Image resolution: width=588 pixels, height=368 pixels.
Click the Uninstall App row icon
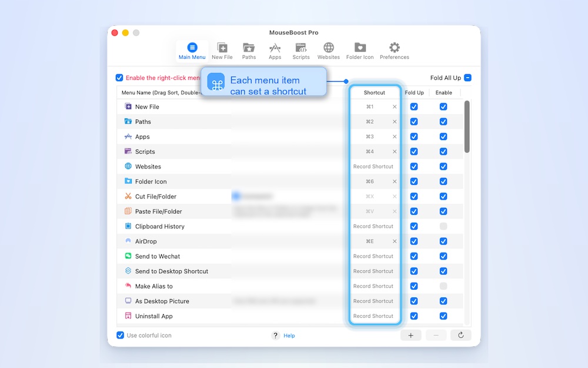pos(128,316)
